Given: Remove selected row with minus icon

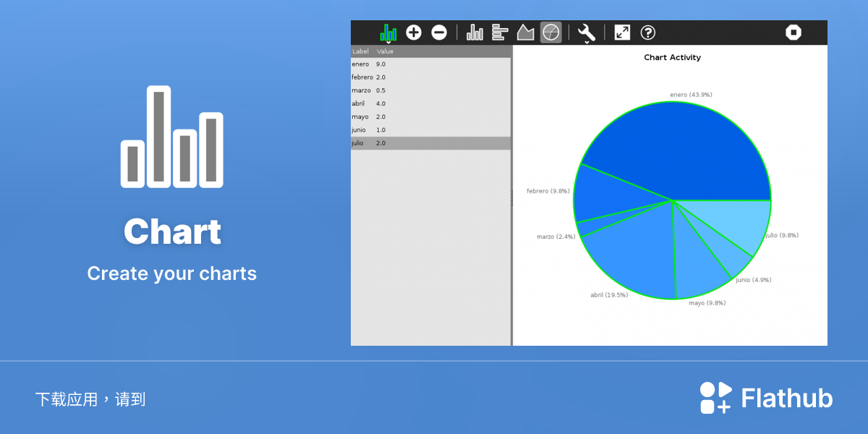Looking at the screenshot, I should 439,33.
